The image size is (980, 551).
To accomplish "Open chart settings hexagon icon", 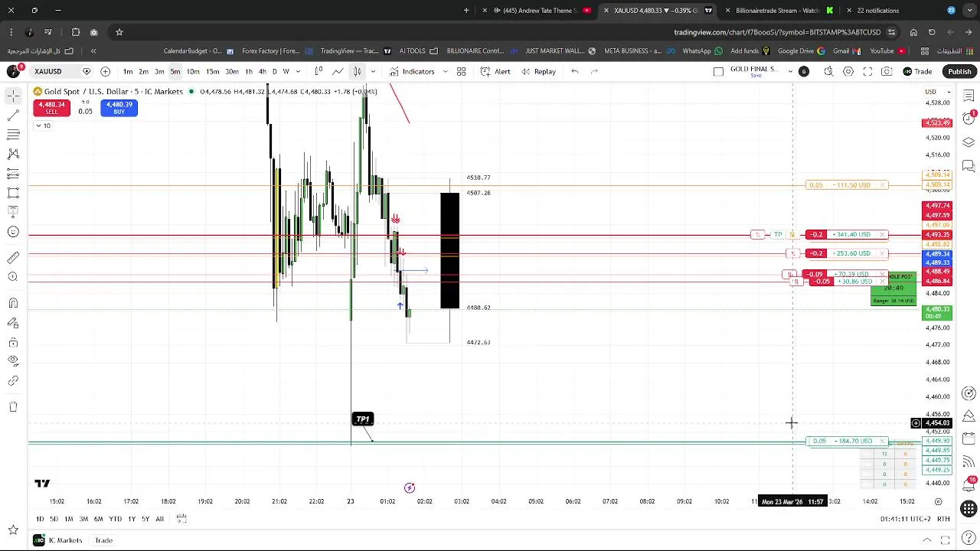I will [848, 71].
